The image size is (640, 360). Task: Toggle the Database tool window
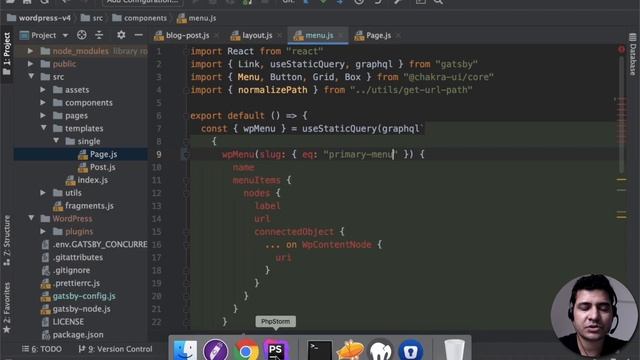(x=633, y=55)
